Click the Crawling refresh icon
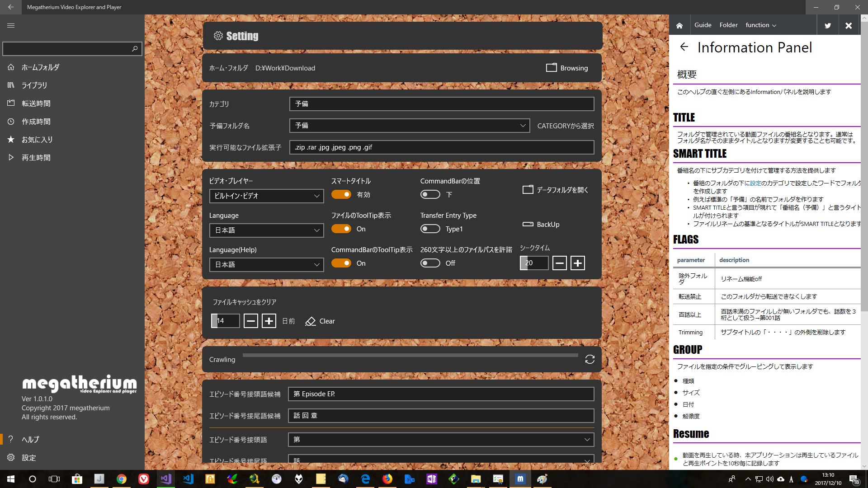This screenshot has height=488, width=868. coord(590,359)
